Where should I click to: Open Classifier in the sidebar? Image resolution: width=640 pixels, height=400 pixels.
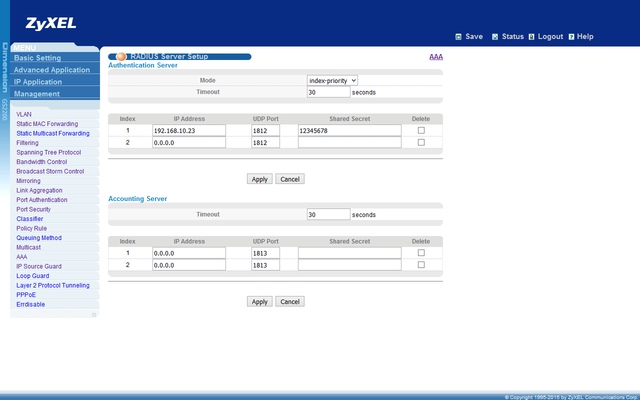click(29, 219)
